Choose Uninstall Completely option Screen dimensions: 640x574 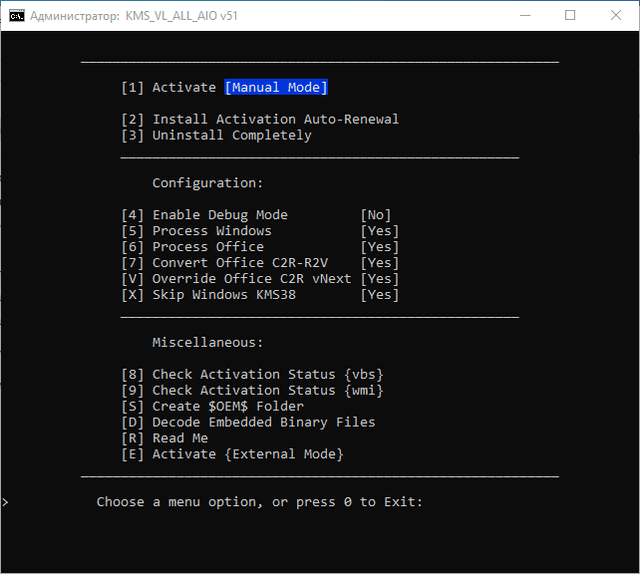[216, 135]
